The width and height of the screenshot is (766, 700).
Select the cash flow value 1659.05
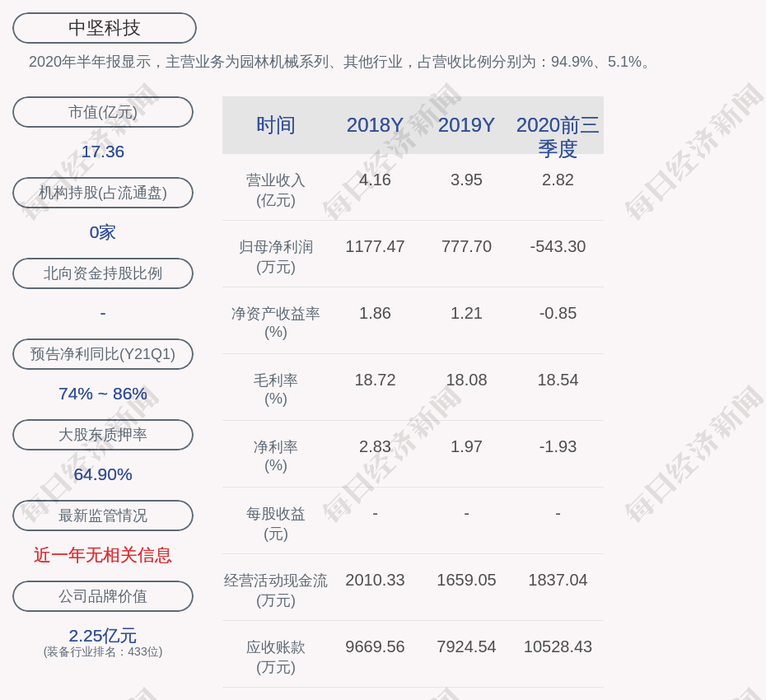pos(466,580)
